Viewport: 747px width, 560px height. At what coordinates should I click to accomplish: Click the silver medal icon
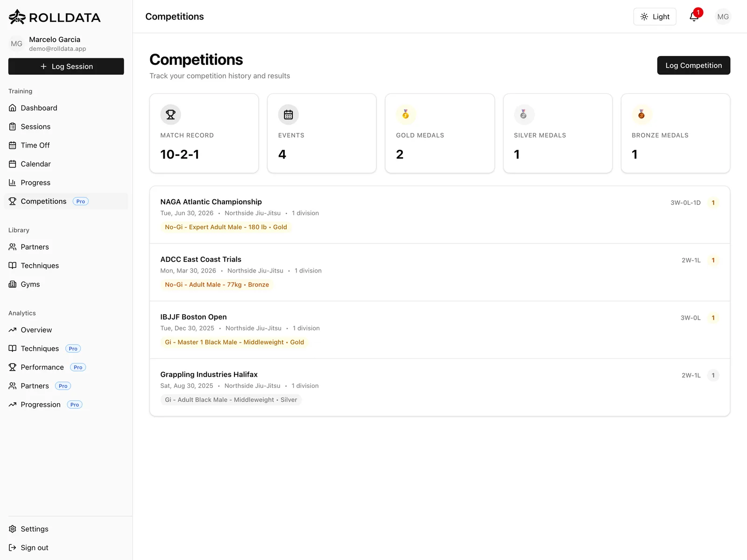coord(523,114)
